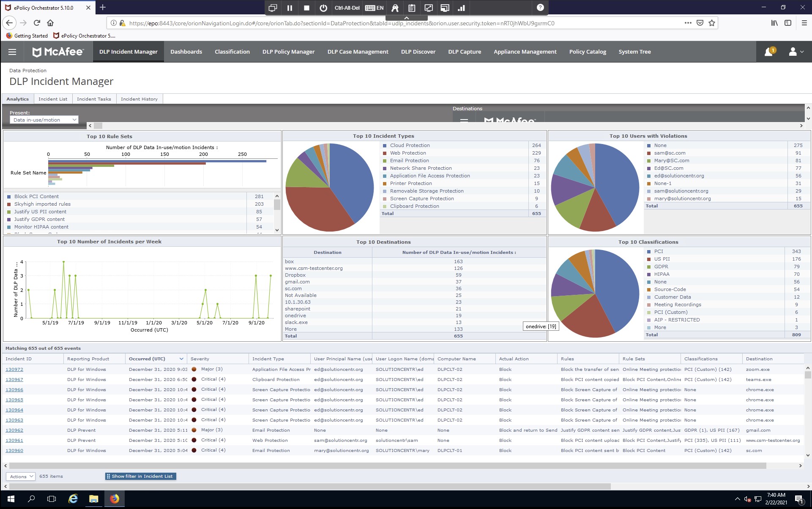812x509 pixels.
Task: Switch to the Incident List tab
Action: [53, 99]
